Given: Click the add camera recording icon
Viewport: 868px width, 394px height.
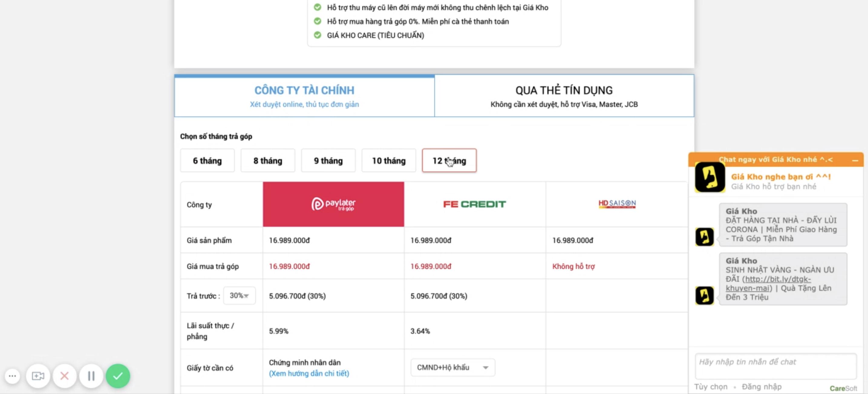Looking at the screenshot, I should coord(38,376).
